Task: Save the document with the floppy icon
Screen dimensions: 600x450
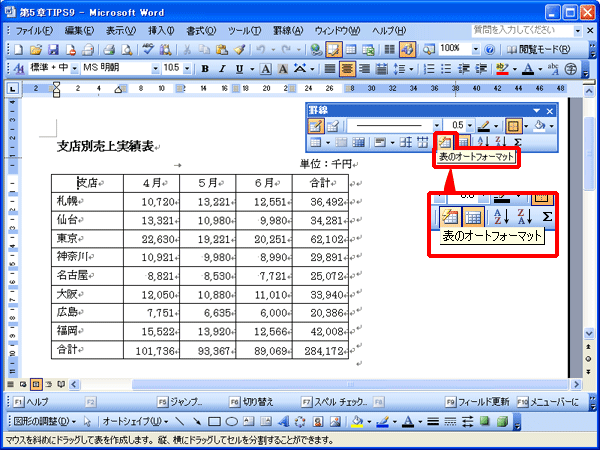Action: (53, 49)
